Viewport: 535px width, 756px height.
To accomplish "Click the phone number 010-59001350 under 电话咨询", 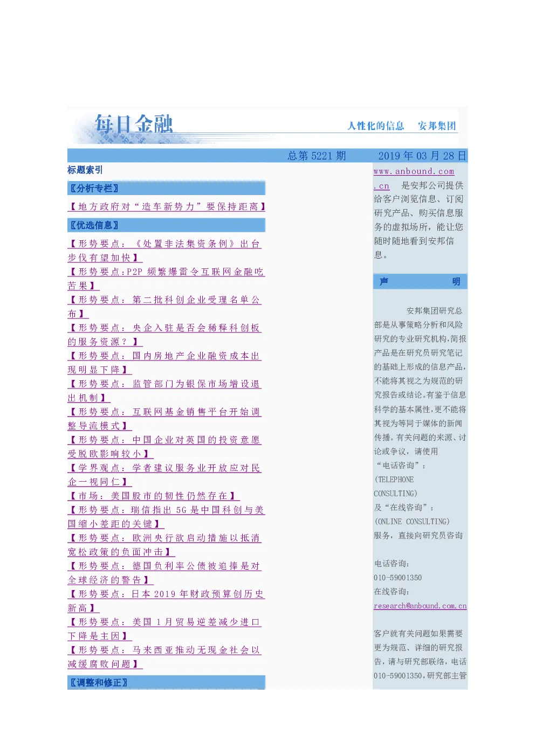I will [398, 578].
